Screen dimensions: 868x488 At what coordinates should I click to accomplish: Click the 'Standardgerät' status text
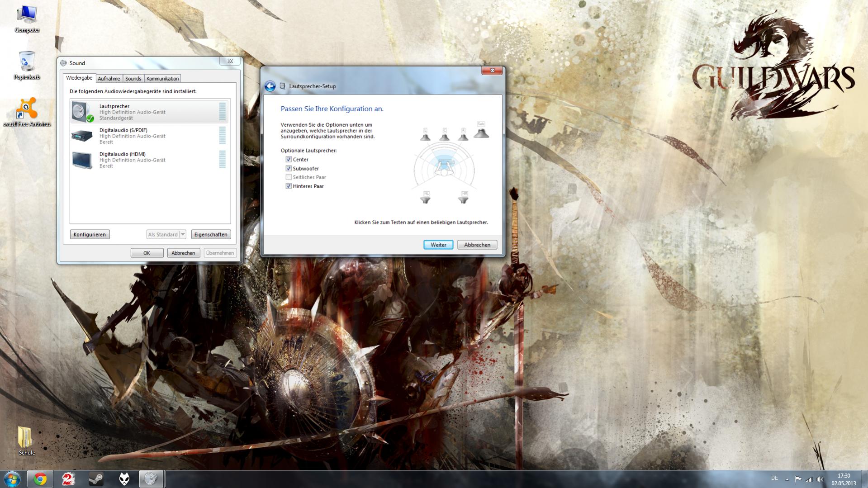pyautogui.click(x=116, y=118)
